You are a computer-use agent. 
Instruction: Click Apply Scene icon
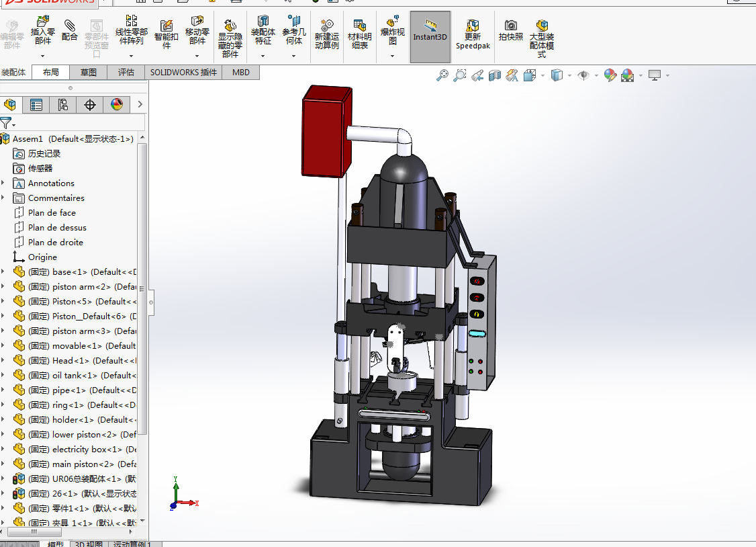pyautogui.click(x=627, y=75)
